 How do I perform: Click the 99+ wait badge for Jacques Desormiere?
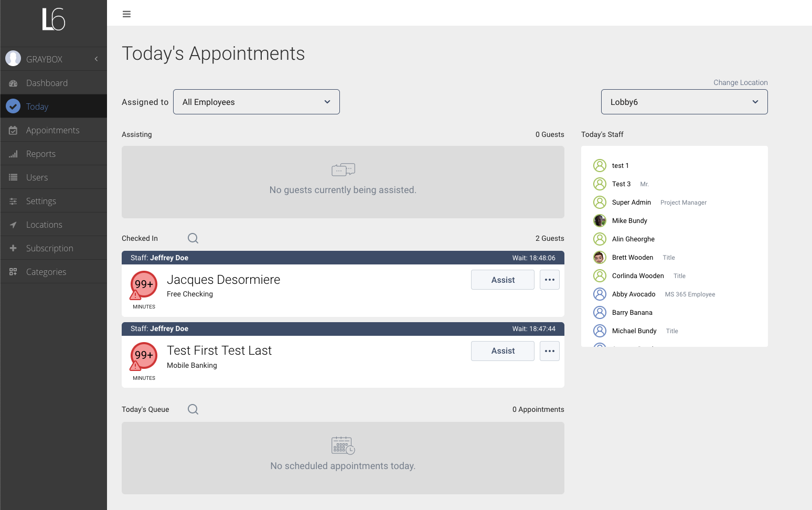click(144, 284)
